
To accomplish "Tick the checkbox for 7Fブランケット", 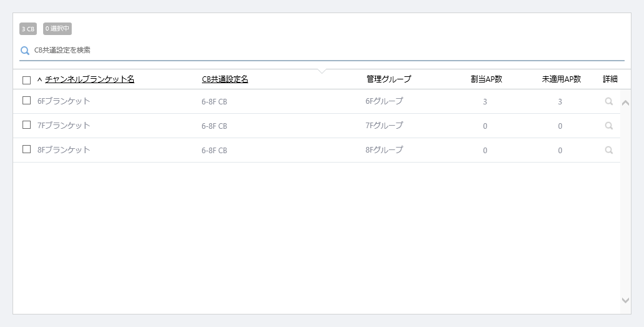I will (26, 125).
